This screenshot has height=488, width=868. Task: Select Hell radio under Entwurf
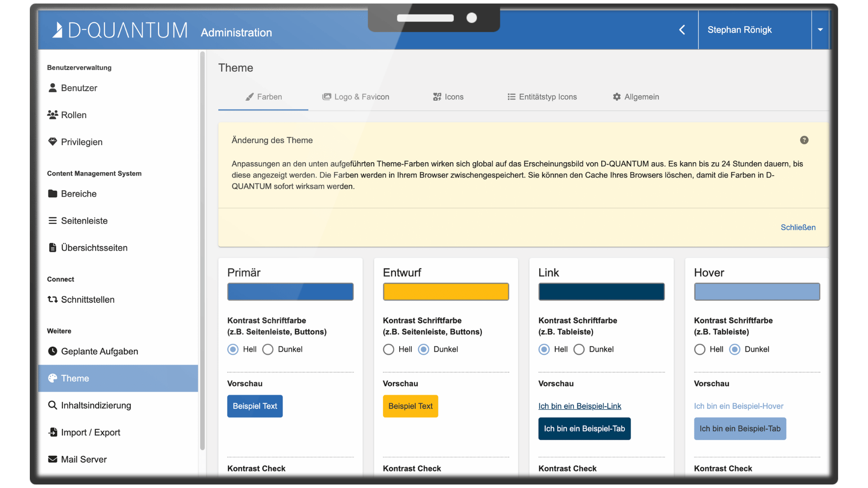388,349
